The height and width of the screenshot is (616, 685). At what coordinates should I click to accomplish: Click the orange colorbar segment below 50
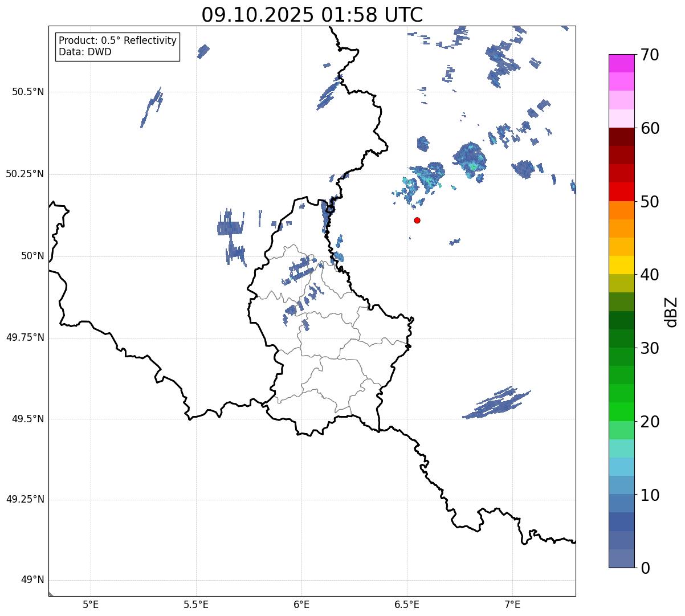pyautogui.click(x=621, y=210)
